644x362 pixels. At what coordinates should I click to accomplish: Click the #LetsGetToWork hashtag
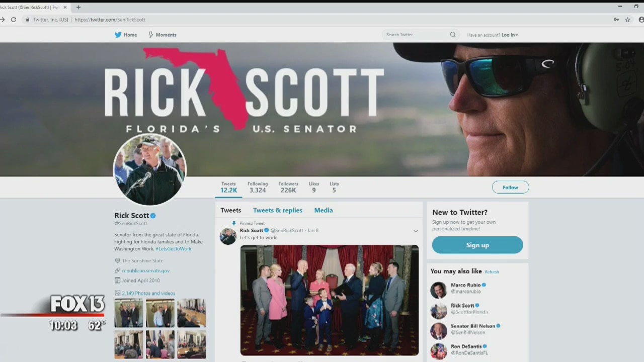point(173,249)
